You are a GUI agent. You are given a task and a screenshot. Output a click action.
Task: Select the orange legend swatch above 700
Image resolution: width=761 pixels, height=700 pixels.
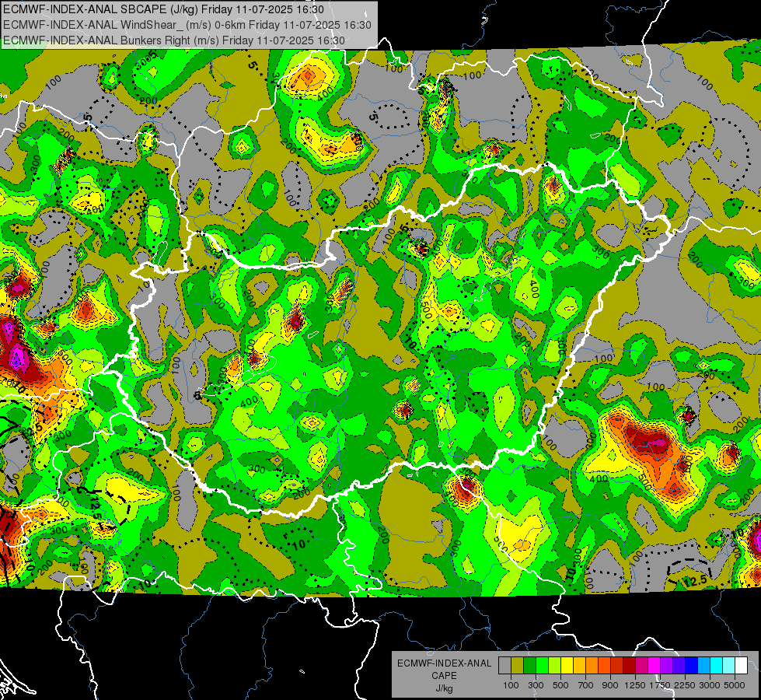coord(592,665)
